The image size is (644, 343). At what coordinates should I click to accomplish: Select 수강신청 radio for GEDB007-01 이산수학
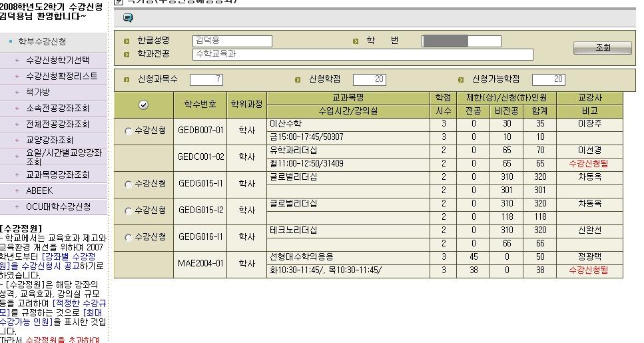tap(128, 131)
